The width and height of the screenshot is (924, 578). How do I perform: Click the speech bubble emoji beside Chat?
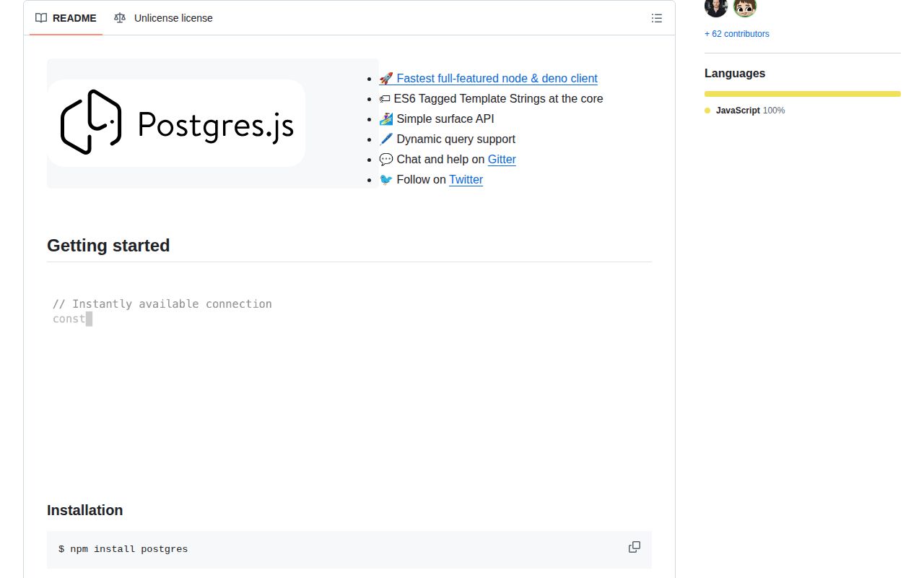(x=386, y=159)
